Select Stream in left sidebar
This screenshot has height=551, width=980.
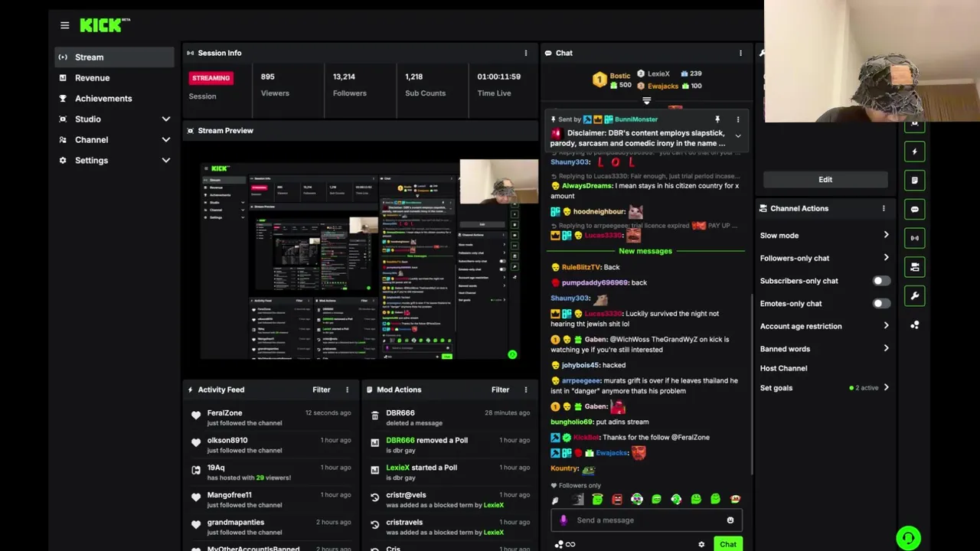click(x=114, y=57)
